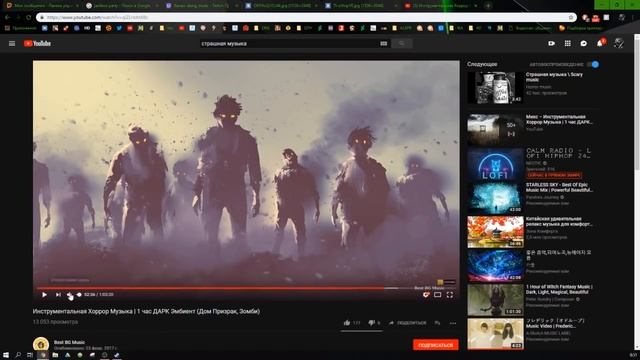The width and height of the screenshot is (640, 360).
Task: Open the YouTube apps grid
Action: (x=568, y=43)
